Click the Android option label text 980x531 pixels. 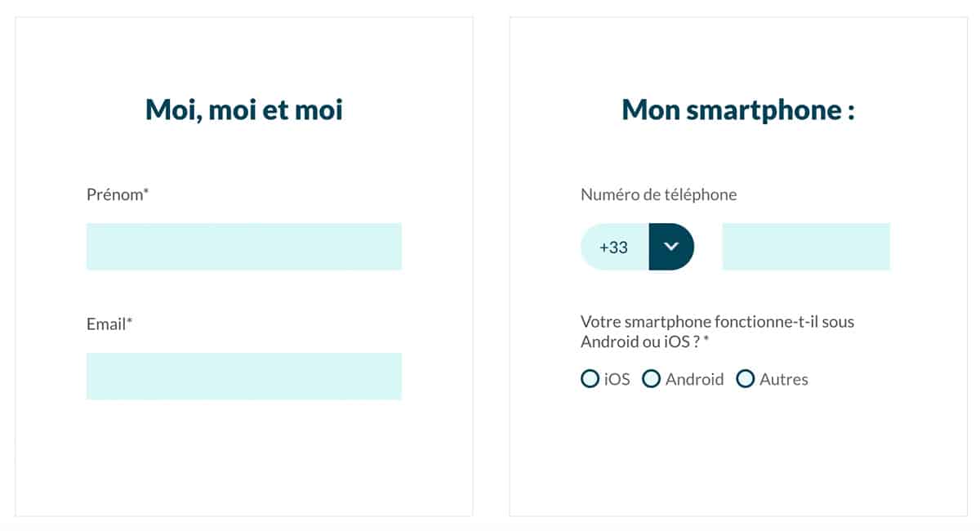[x=694, y=379]
